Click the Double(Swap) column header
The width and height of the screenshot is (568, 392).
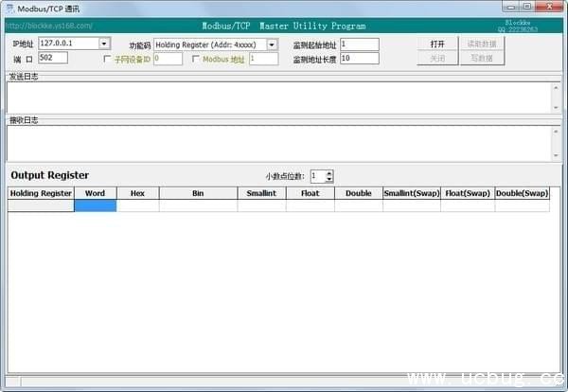pos(522,193)
